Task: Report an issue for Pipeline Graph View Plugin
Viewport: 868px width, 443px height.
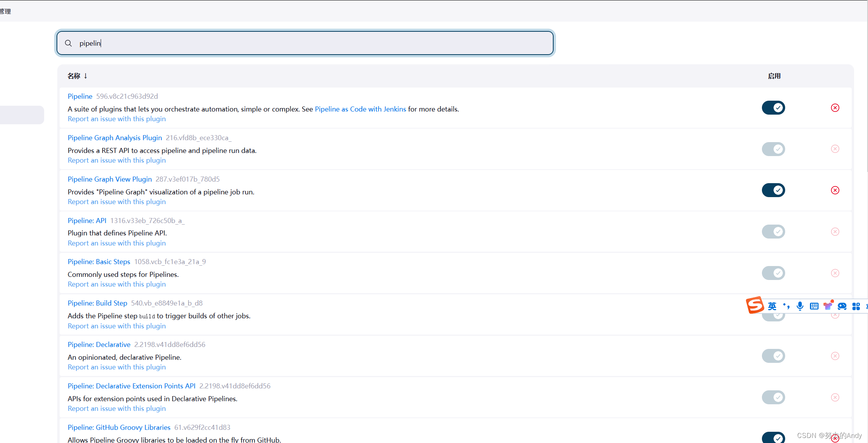Action: click(117, 202)
